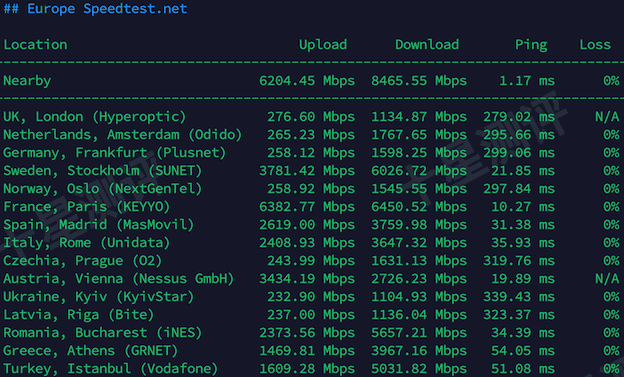Click Rome upload value 2408.93 Mbps
The image size is (624, 377).
tap(307, 242)
